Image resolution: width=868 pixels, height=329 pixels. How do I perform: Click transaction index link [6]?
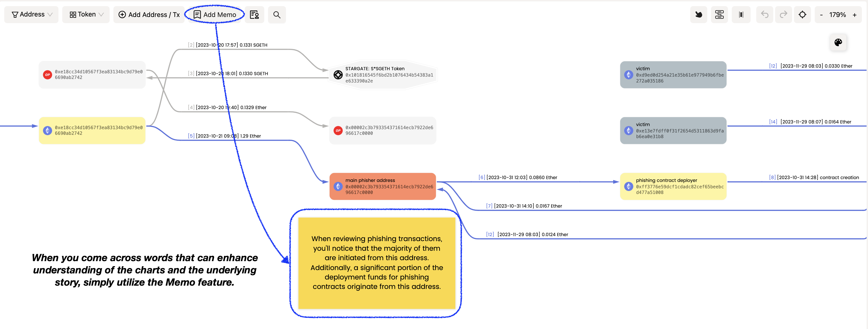(482, 177)
